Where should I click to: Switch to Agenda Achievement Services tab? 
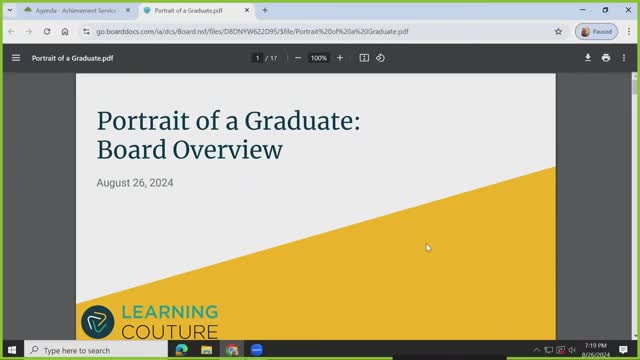click(76, 11)
